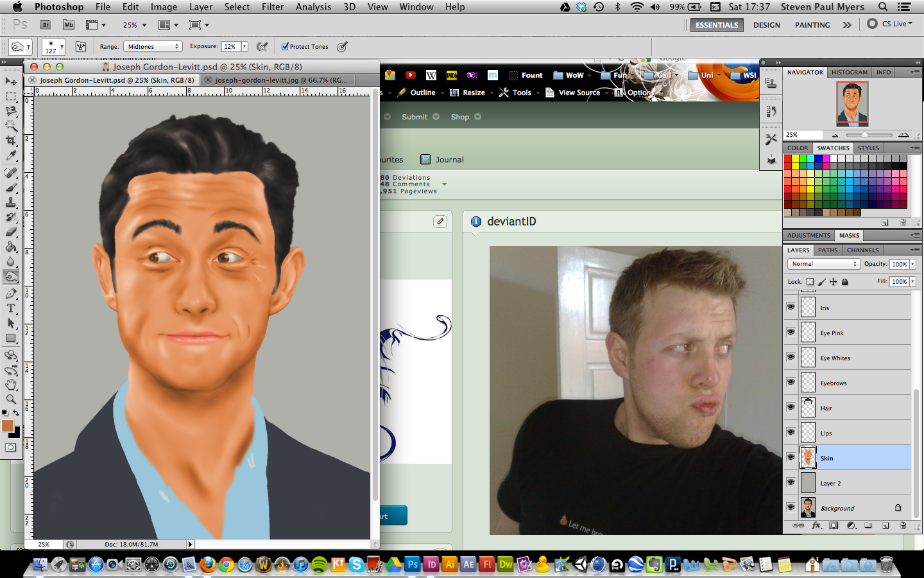Hide the Iris layer
This screenshot has height=578, width=924.
tap(791, 308)
